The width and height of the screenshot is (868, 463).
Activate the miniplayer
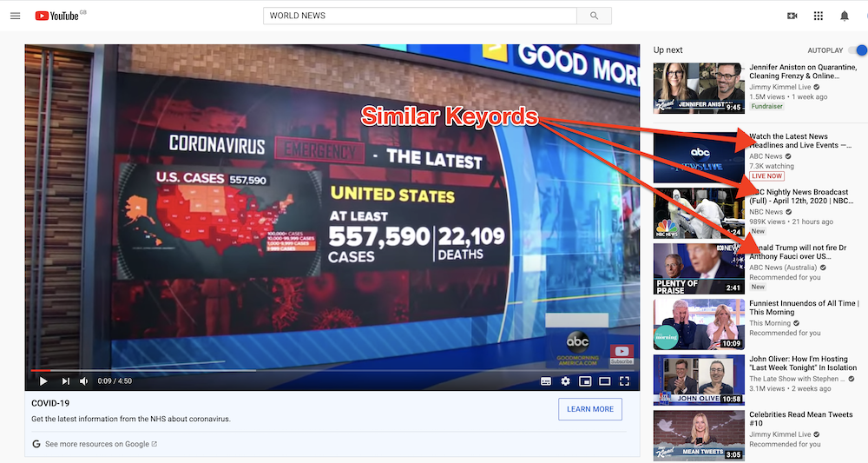(585, 381)
